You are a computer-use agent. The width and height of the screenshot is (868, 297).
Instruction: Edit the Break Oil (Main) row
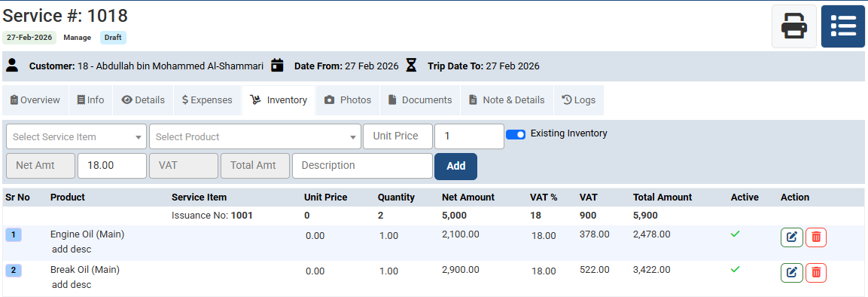click(792, 273)
